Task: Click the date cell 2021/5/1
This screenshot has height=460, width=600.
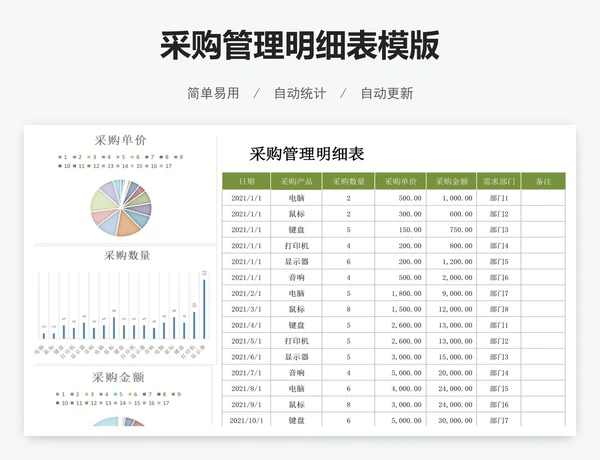Action: pyautogui.click(x=246, y=341)
